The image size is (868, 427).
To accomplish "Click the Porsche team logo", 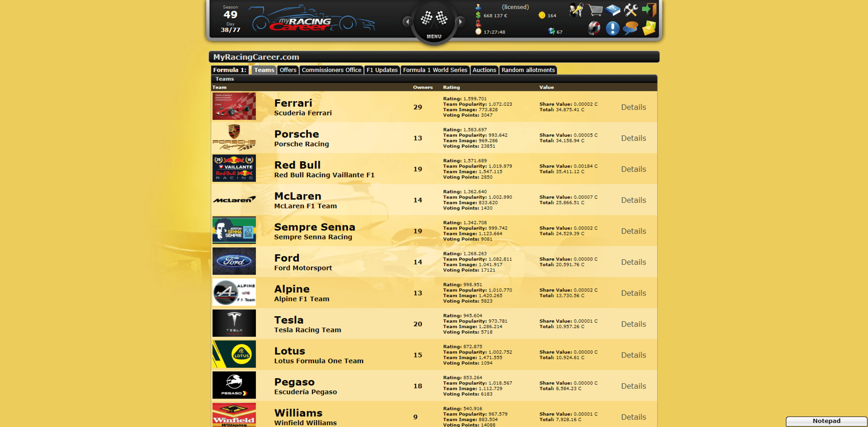I will coord(234,137).
